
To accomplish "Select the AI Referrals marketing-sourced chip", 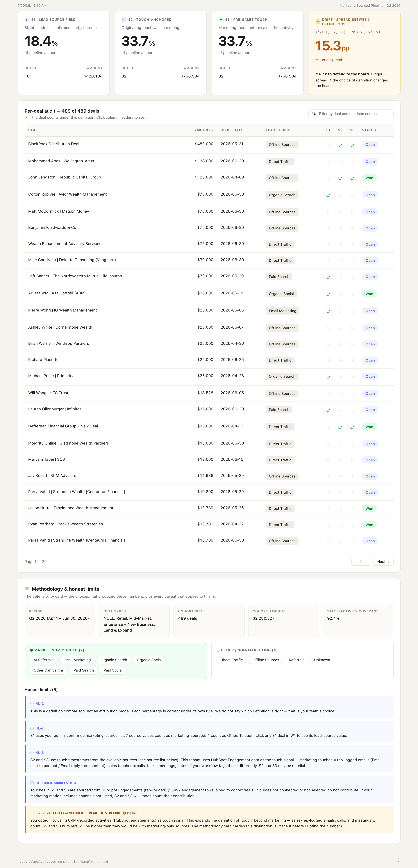I will [43, 660].
